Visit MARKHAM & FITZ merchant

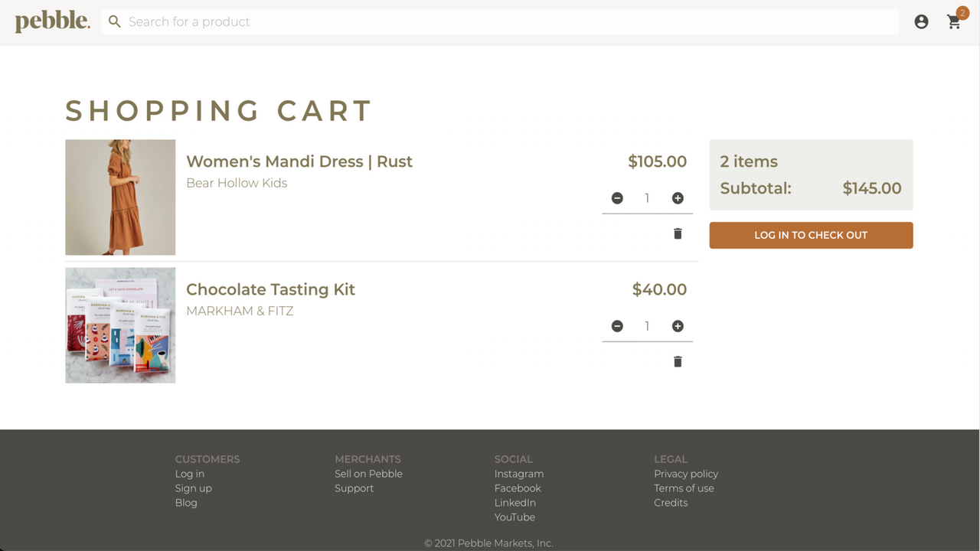tap(240, 311)
